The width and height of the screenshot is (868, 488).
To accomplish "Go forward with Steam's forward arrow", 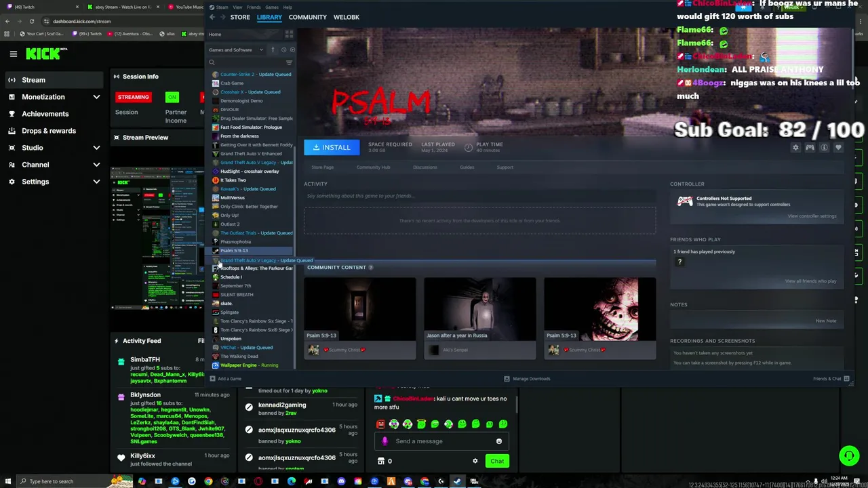I will click(x=222, y=17).
